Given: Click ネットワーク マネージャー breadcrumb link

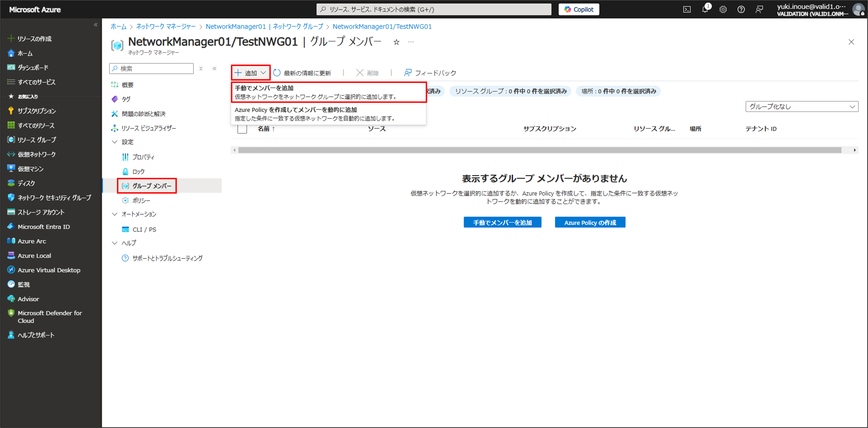Looking at the screenshot, I should (166, 27).
